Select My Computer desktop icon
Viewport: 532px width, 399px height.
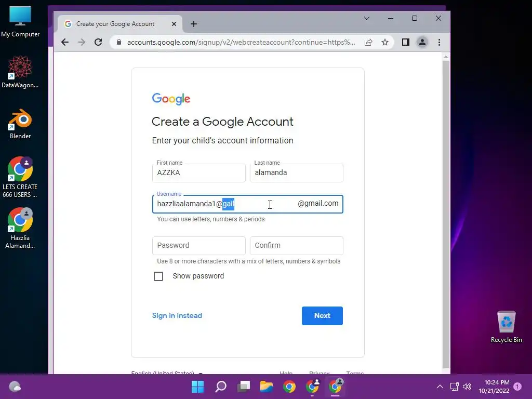tap(20, 21)
